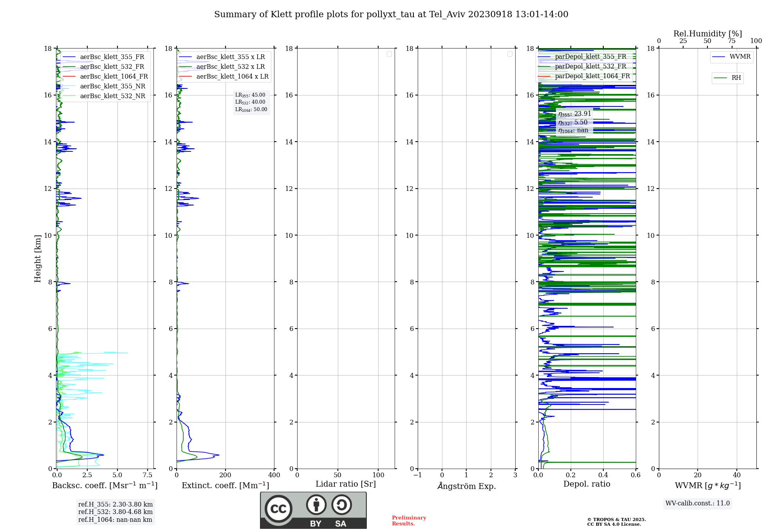Image resolution: width=783 pixels, height=532 pixels.
Task: Click the Creative Commons CC circle icon
Action: tap(278, 509)
